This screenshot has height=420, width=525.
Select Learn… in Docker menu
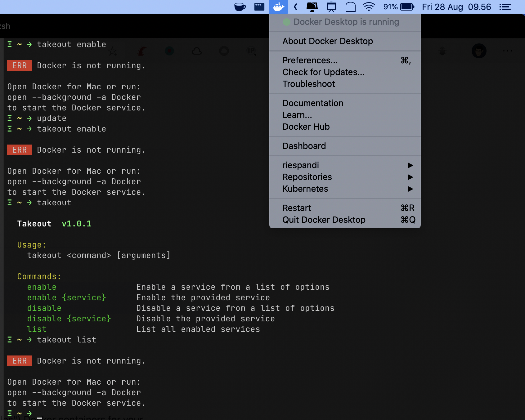[x=345, y=115]
